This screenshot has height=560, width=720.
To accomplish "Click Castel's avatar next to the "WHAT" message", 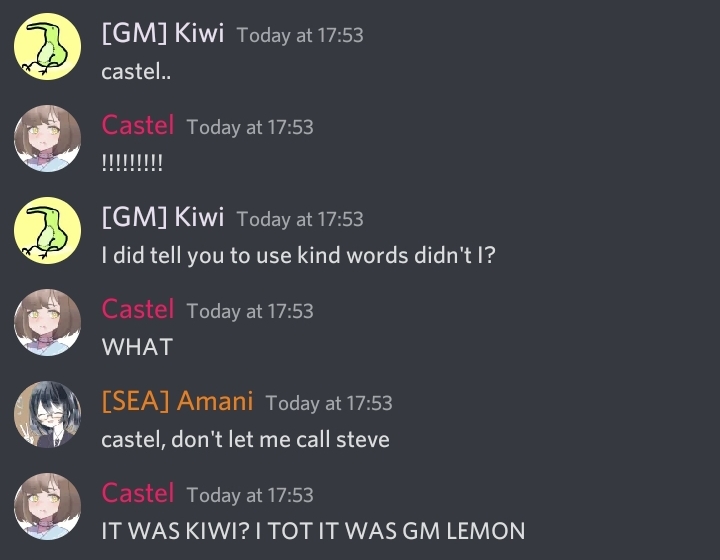I will 46,322.
